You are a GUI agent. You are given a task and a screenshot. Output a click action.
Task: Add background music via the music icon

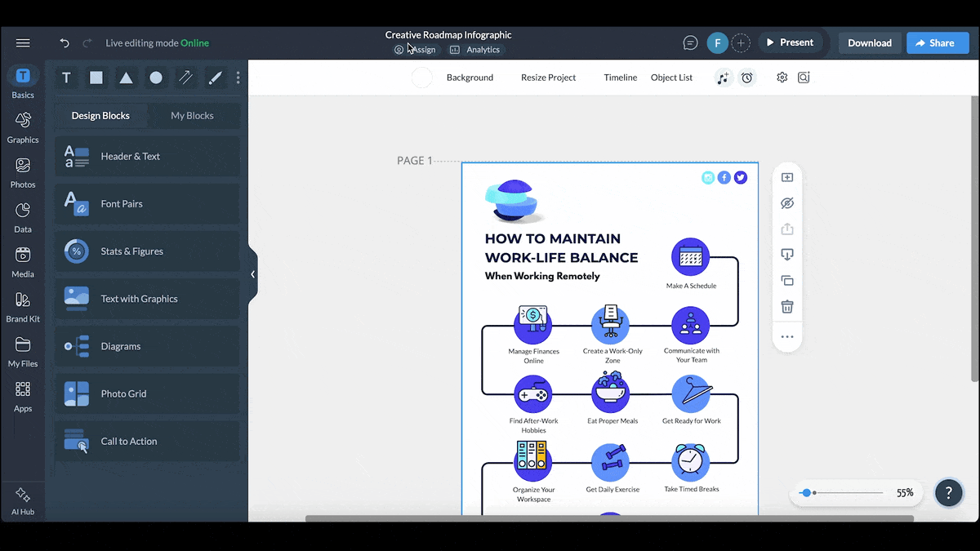(723, 77)
